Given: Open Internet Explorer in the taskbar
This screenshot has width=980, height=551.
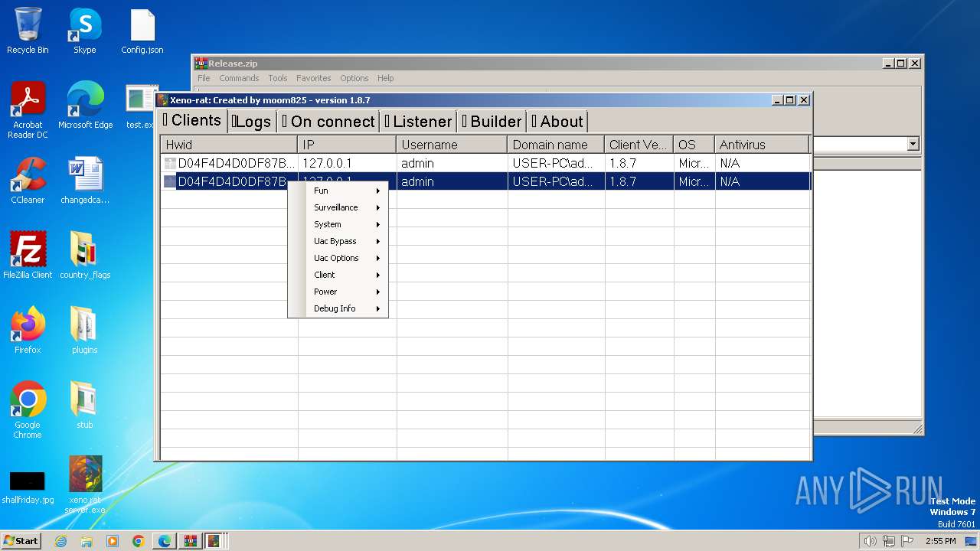Looking at the screenshot, I should [61, 541].
